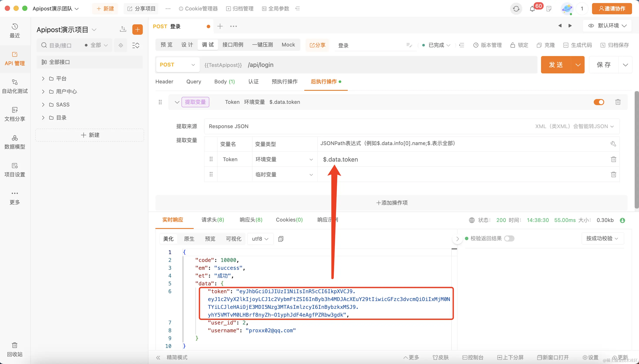Toggle the 默认环境 eye icon
This screenshot has width=639, height=364.
(591, 26)
